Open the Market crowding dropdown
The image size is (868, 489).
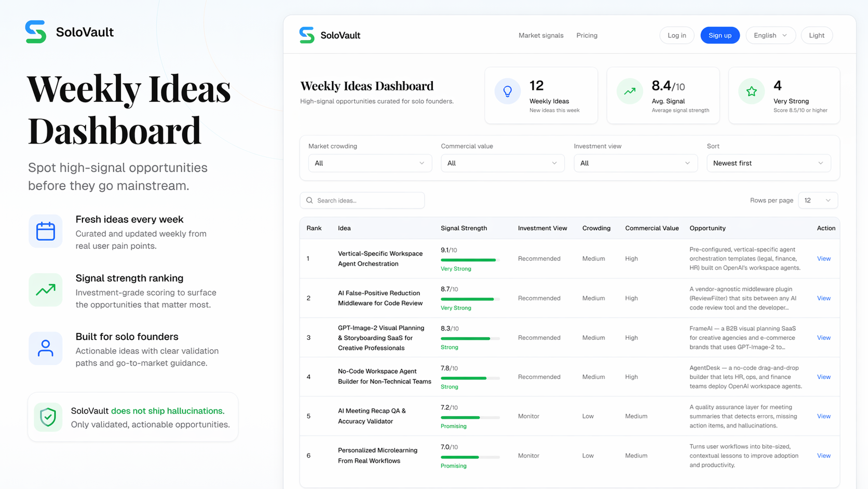[370, 163]
